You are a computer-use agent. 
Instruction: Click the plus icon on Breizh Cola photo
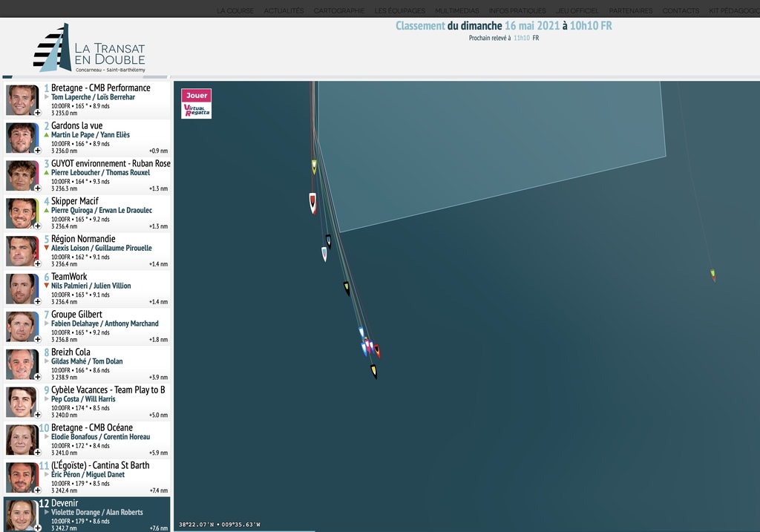coord(37,376)
